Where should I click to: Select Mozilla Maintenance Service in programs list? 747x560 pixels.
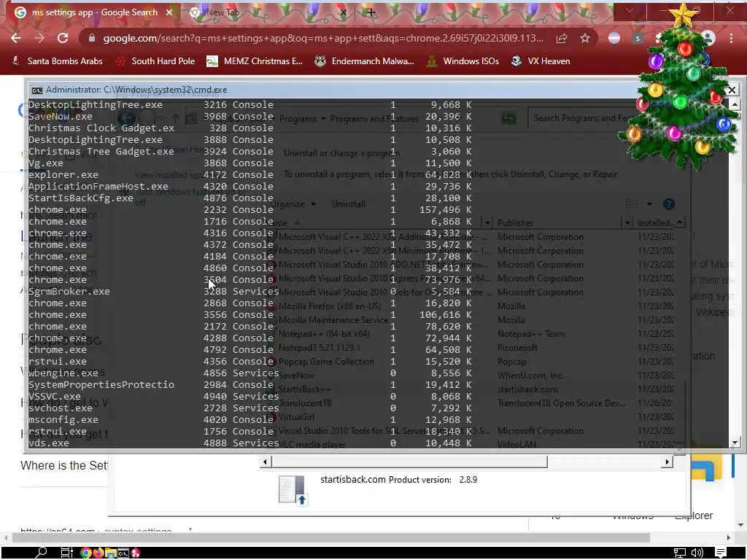click(333, 320)
